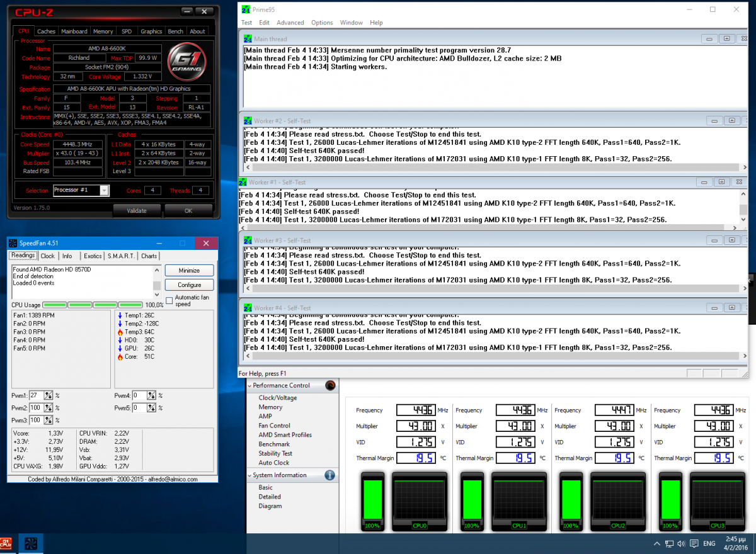Click the CPU3 green 100% load bar

pyautogui.click(x=671, y=501)
